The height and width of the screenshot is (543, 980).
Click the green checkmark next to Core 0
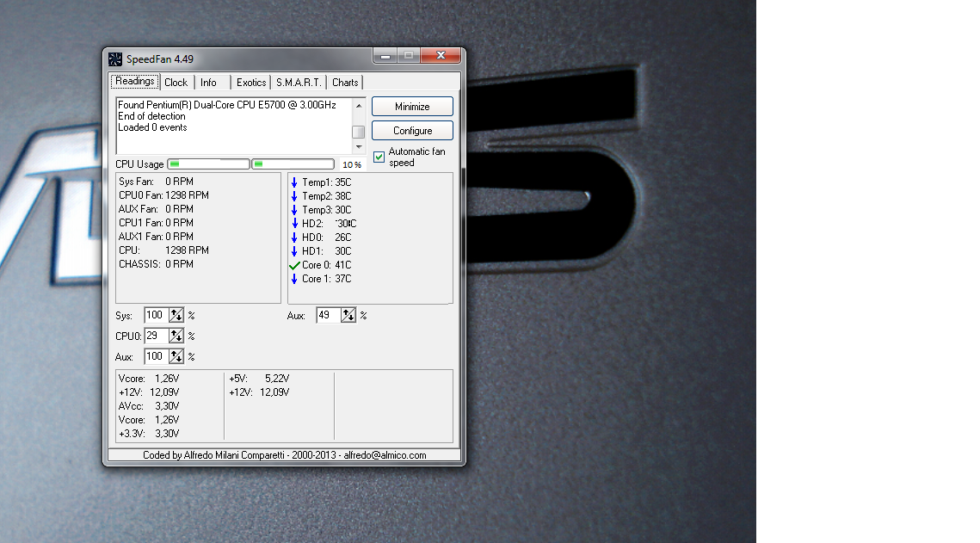(294, 265)
